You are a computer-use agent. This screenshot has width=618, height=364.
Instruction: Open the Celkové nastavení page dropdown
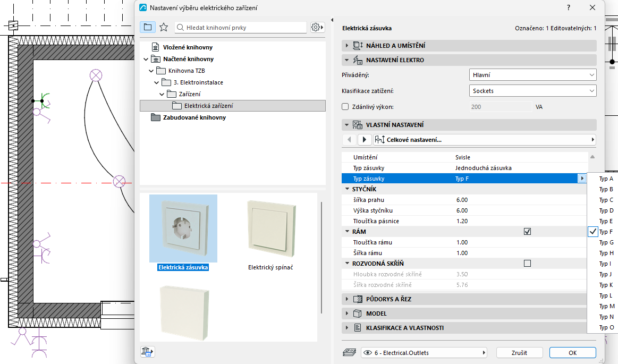click(485, 139)
